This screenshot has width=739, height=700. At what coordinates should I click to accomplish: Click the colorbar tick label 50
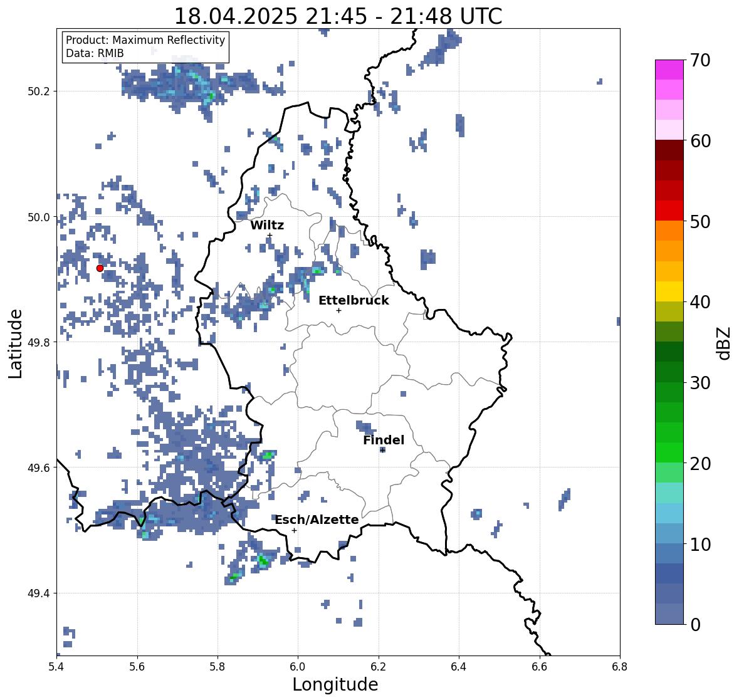pos(700,221)
